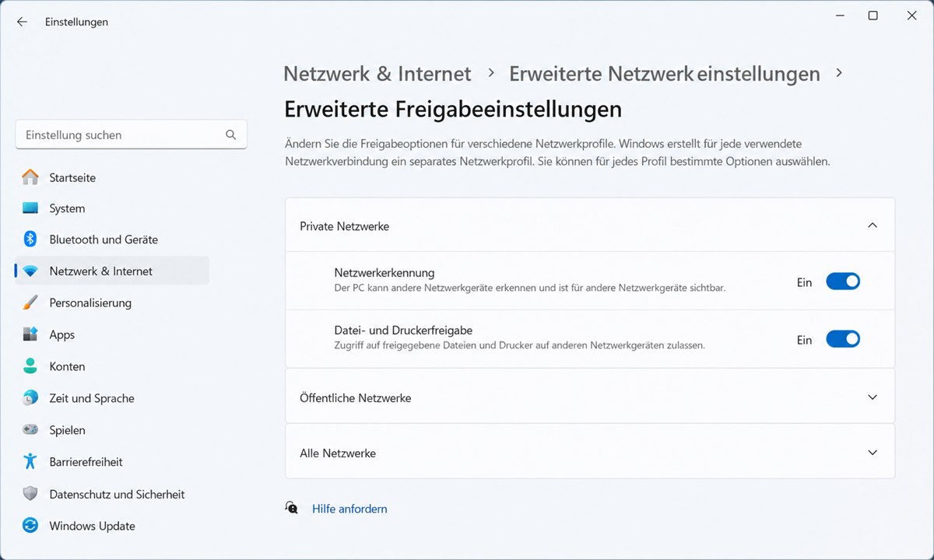
Task: Go to Erweiterte Netzwerkeinstellungen breadcrumb
Action: click(665, 74)
